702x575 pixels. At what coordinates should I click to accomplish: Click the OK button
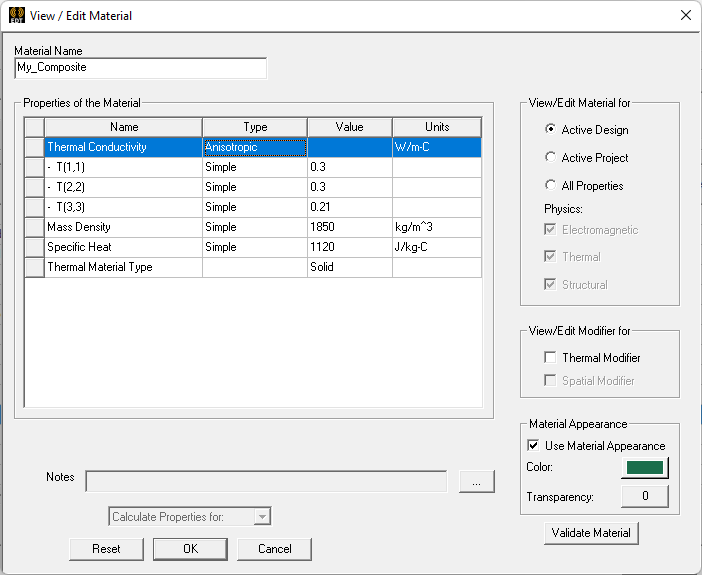190,549
